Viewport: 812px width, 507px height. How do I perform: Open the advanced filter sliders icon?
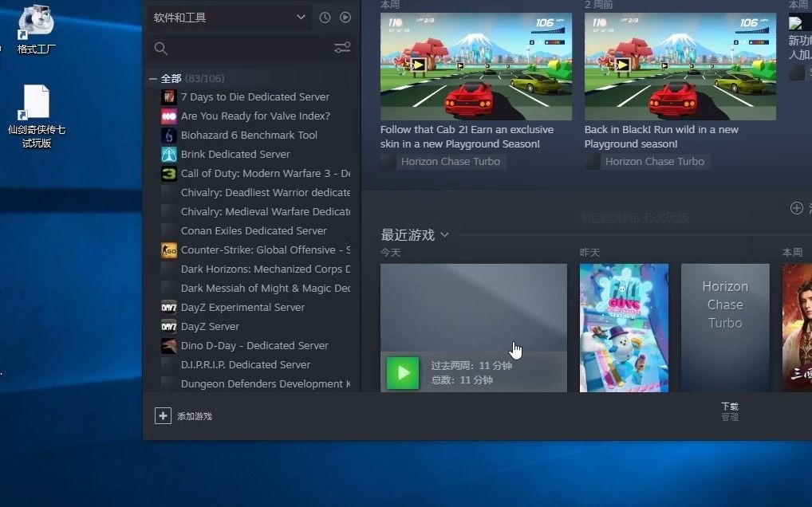pos(342,47)
